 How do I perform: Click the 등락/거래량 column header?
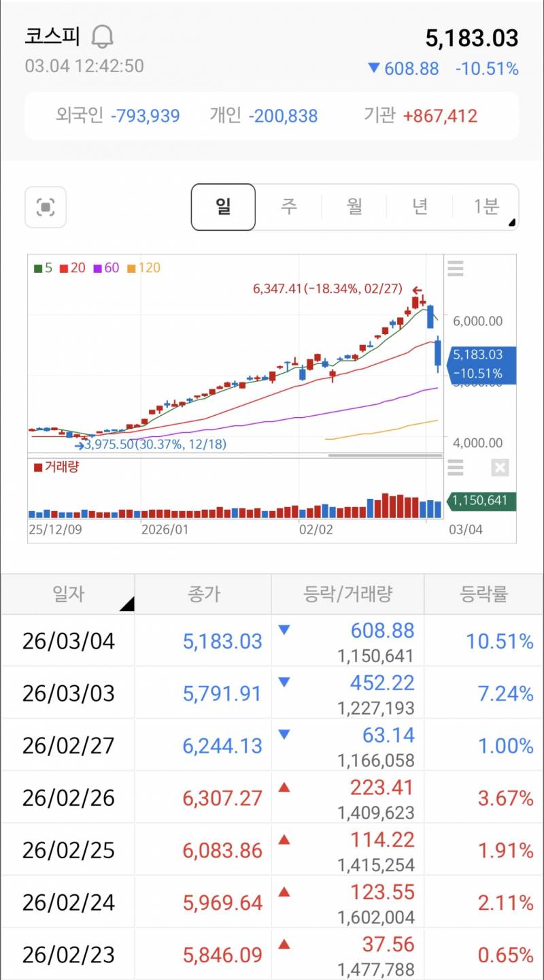tap(347, 594)
